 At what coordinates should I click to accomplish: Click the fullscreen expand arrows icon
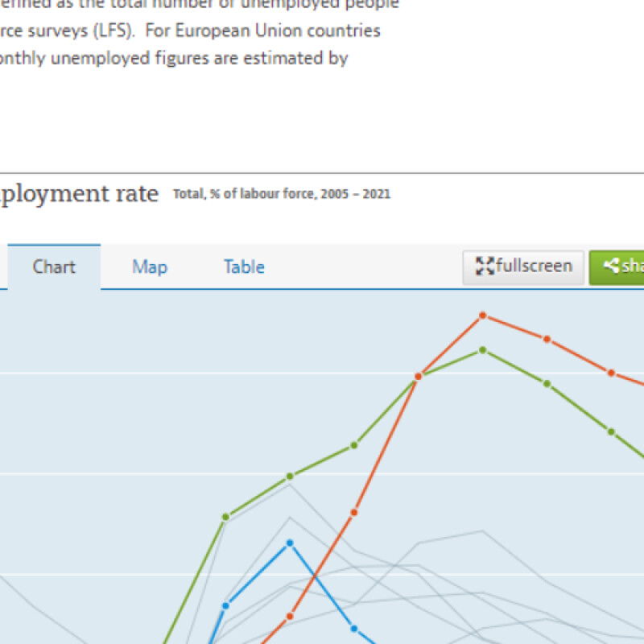click(485, 266)
